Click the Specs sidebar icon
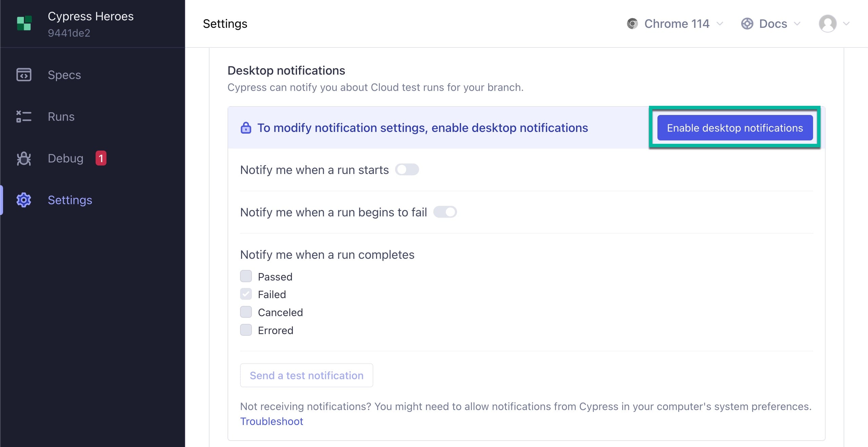The image size is (868, 447). click(24, 74)
